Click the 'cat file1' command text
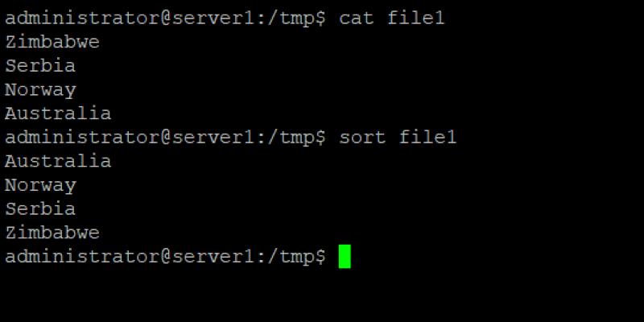 (392, 19)
